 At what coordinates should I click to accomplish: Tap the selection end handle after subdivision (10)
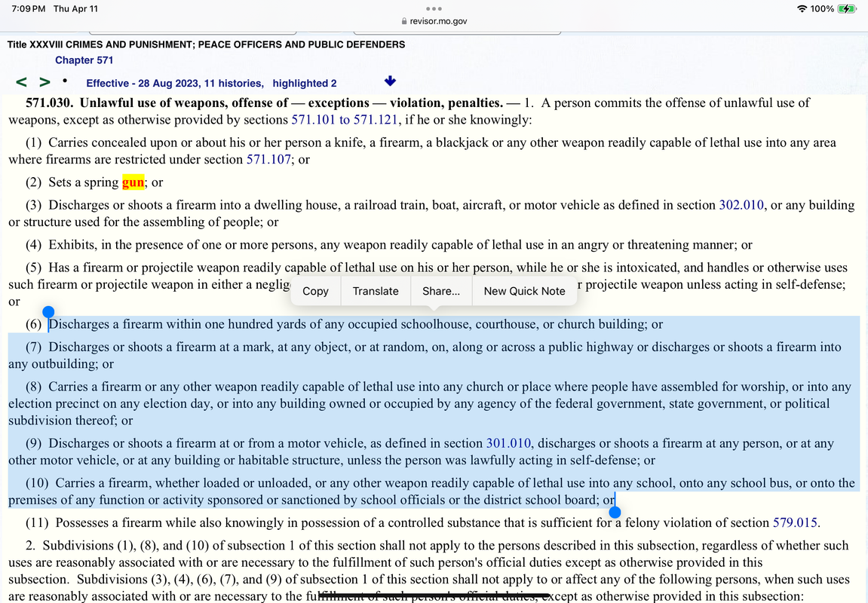pos(615,513)
